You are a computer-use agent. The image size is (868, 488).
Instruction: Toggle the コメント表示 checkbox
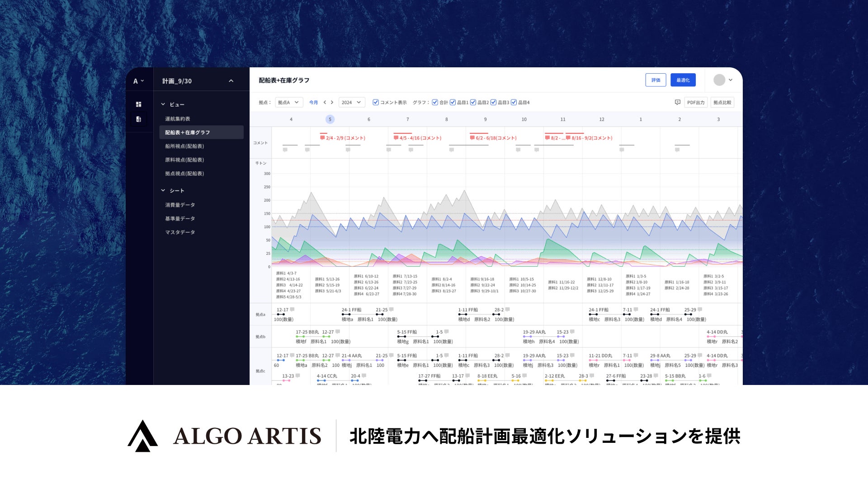376,103
